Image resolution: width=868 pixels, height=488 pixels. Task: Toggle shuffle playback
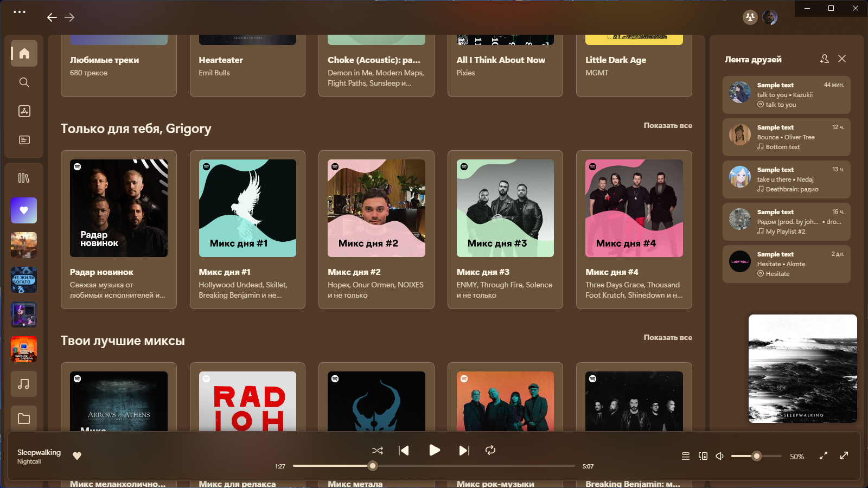pos(378,451)
